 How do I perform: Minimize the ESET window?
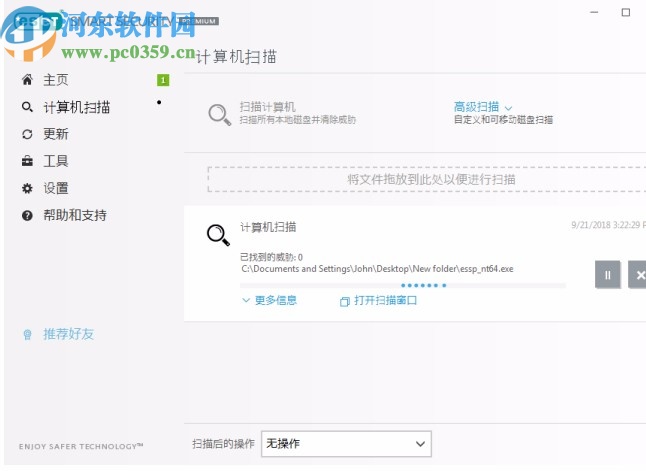coord(594,12)
